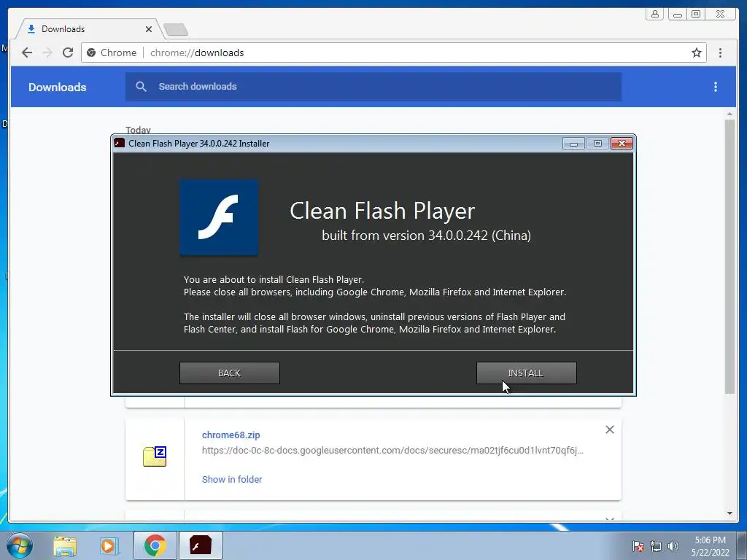This screenshot has width=747, height=560.
Task: Open Windows Explorer from the taskbar
Action: coord(65,545)
